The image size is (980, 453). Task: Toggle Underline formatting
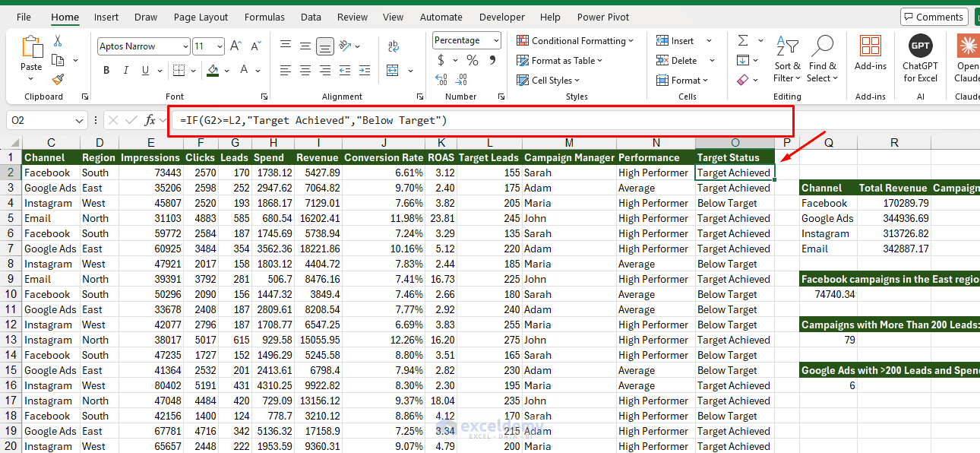tap(146, 71)
